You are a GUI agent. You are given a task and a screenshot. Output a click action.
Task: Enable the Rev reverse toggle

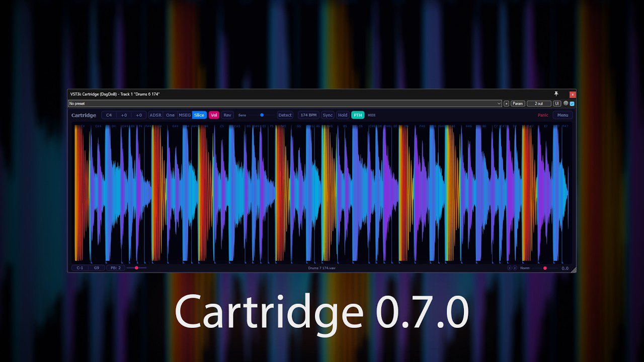pyautogui.click(x=227, y=115)
